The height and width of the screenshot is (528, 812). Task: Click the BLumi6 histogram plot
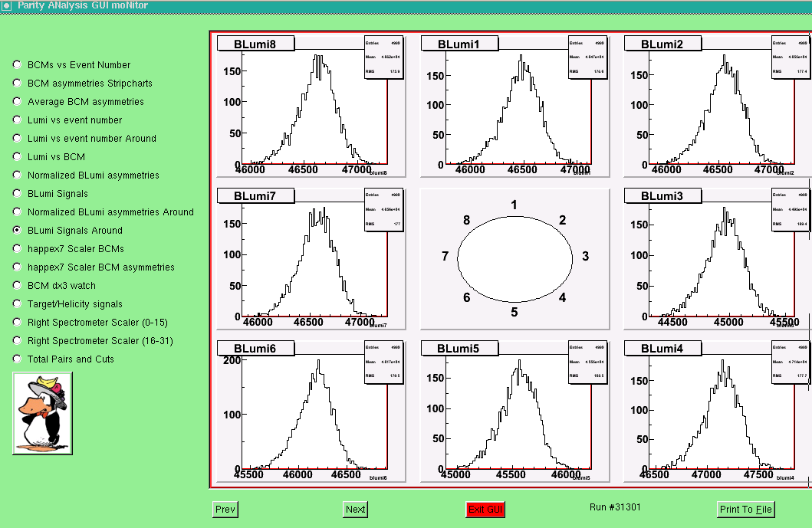(311, 412)
